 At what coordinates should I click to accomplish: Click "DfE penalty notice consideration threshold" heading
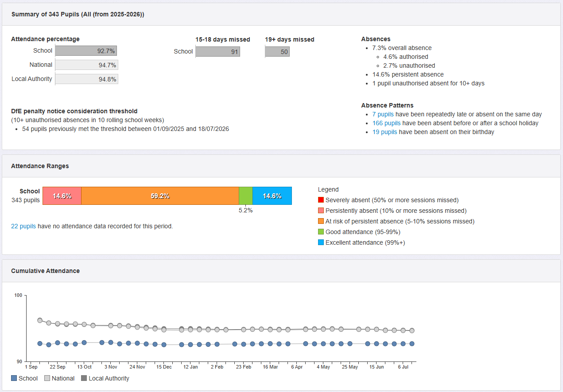pos(74,111)
